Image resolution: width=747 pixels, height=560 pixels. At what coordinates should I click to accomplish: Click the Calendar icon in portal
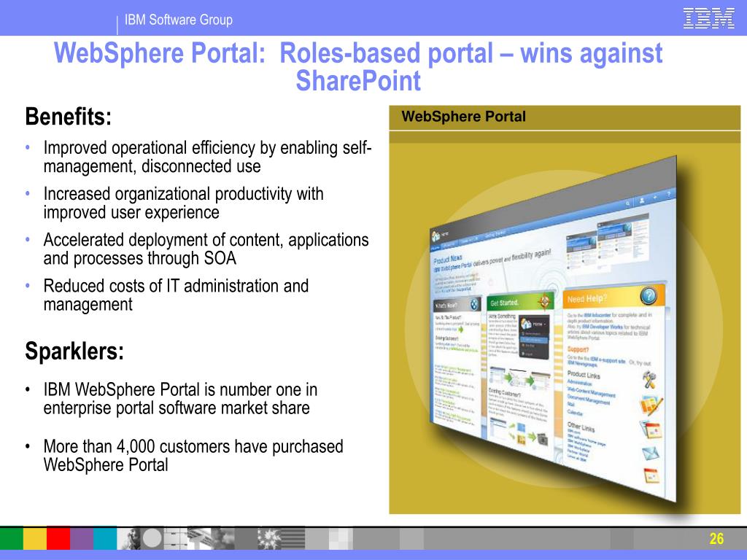click(x=651, y=475)
